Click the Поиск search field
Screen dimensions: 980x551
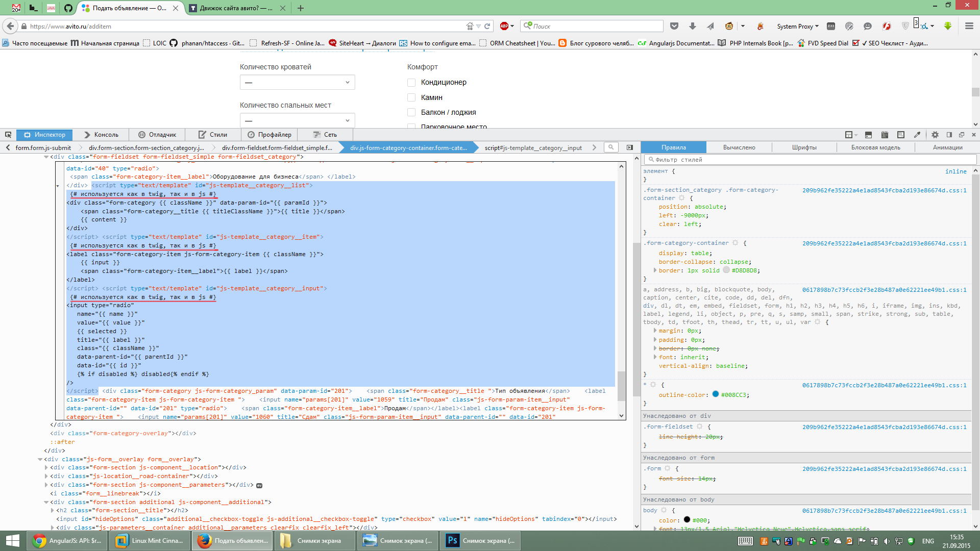pos(592,26)
